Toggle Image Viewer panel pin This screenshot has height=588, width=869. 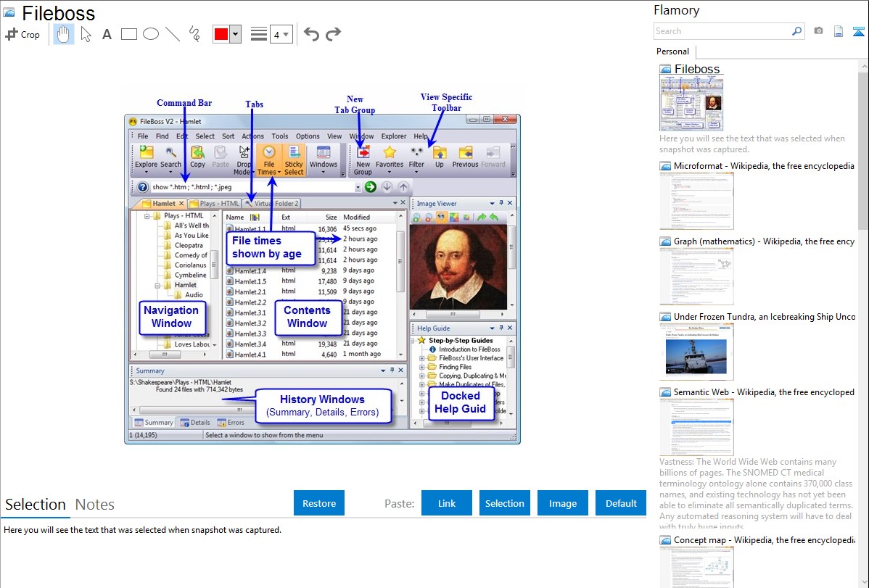pos(501,203)
